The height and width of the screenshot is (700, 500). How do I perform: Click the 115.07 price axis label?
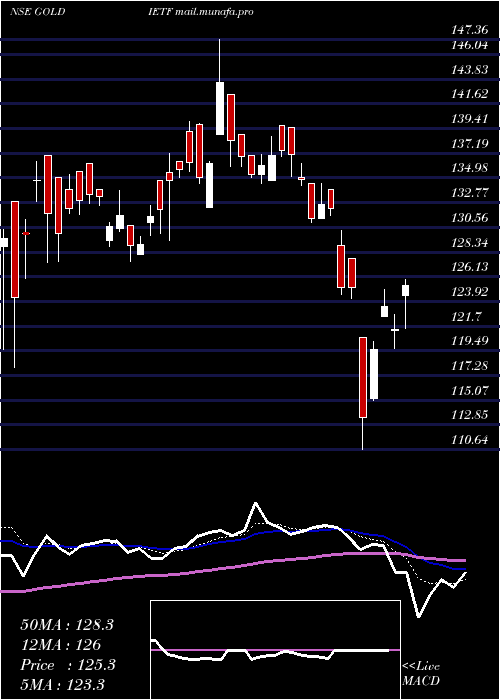(469, 391)
